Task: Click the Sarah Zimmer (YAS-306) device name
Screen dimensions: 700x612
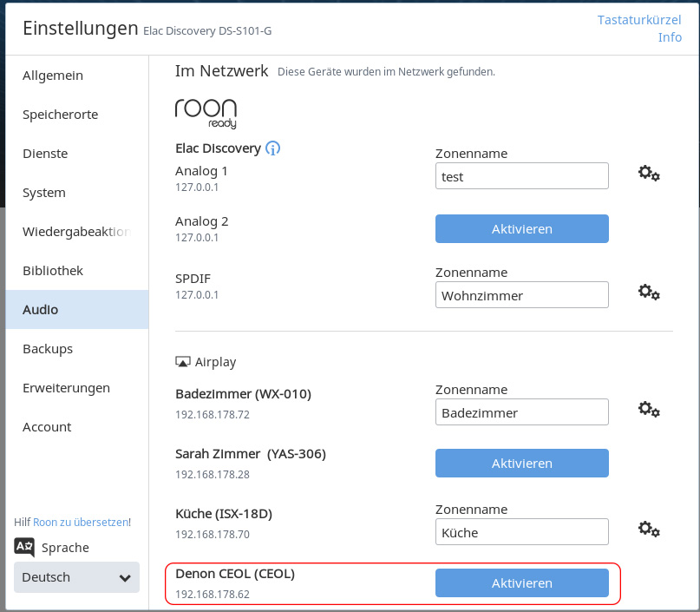Action: coord(251,454)
